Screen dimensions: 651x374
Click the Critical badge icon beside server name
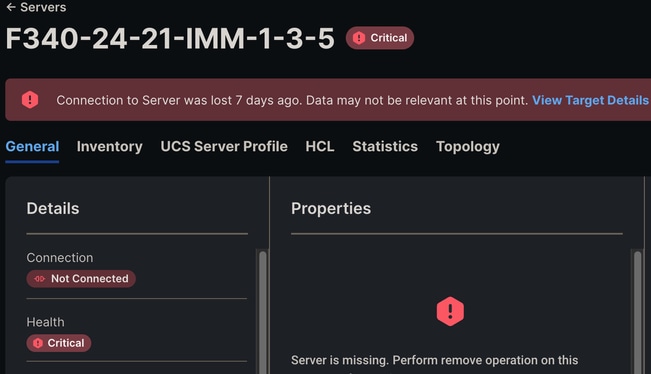[359, 38]
